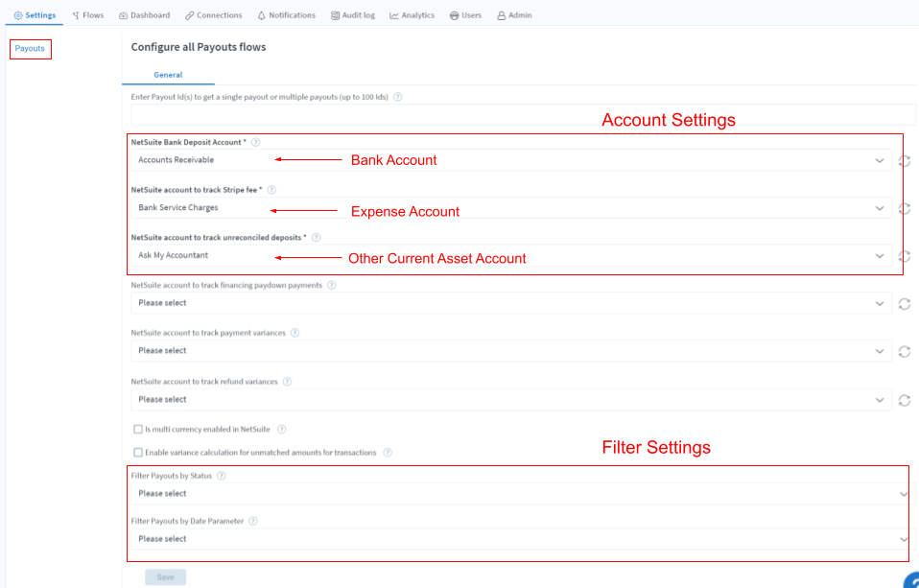Open the Stripe fee account dropdown

click(x=511, y=207)
